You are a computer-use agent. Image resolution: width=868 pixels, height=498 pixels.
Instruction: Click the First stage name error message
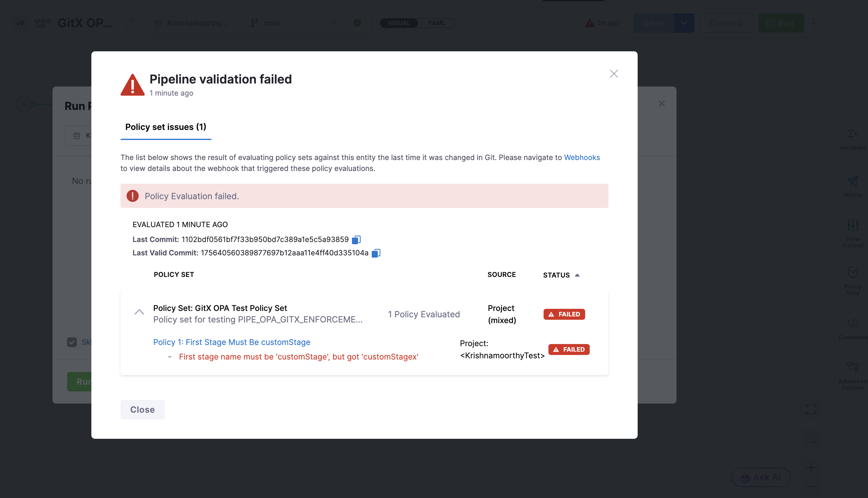tap(298, 357)
